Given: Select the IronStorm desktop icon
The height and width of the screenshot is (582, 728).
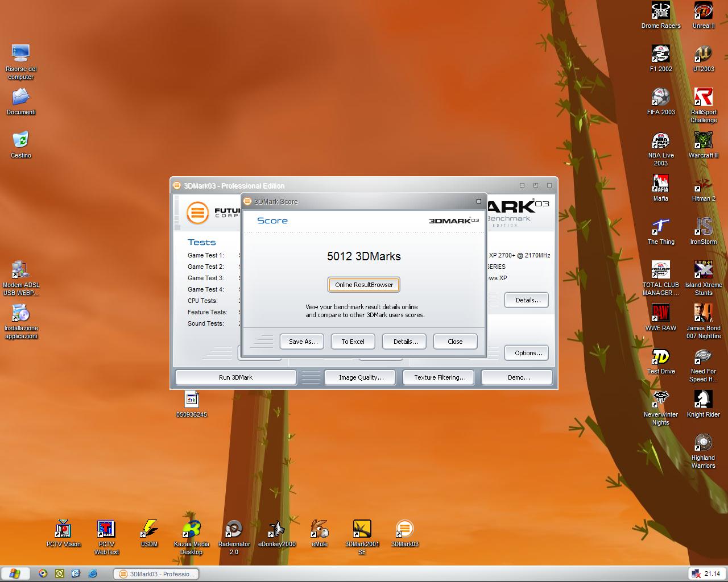Looking at the screenshot, I should pyautogui.click(x=704, y=231).
